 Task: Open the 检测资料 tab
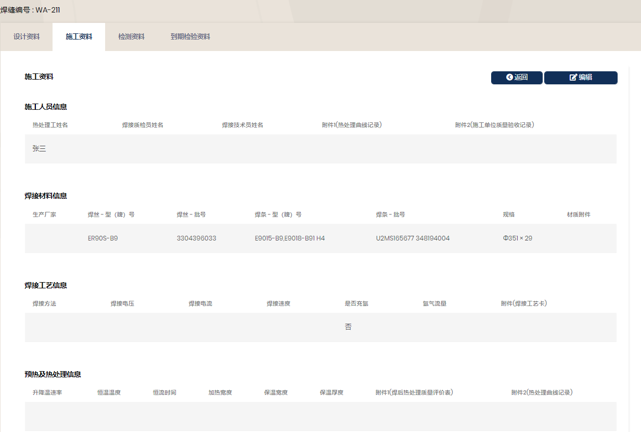click(x=131, y=37)
